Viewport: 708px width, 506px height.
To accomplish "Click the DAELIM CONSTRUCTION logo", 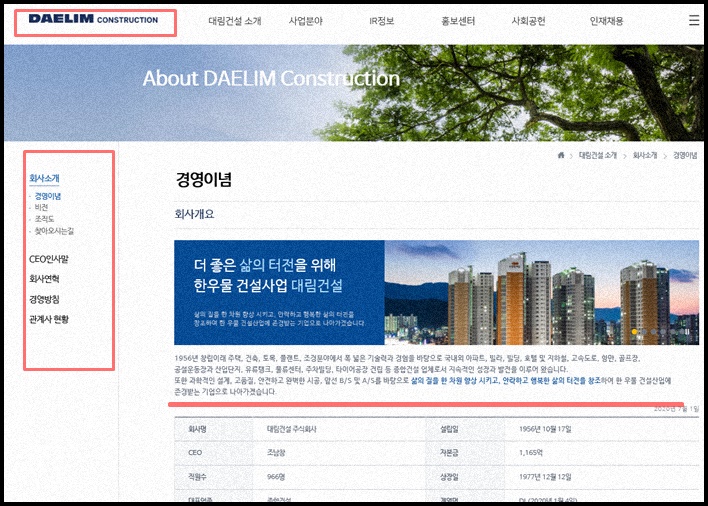I will 93,19.
